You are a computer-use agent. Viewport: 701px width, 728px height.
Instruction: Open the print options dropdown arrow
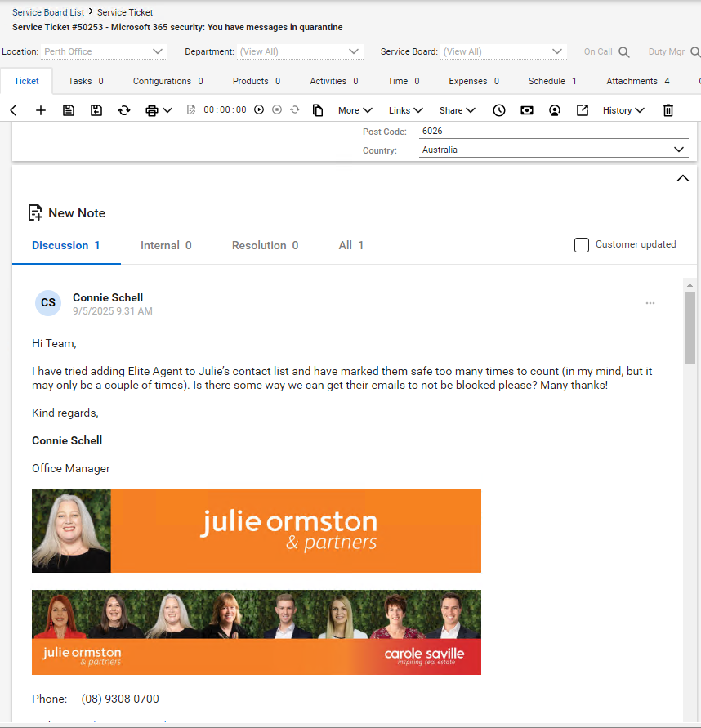167,110
